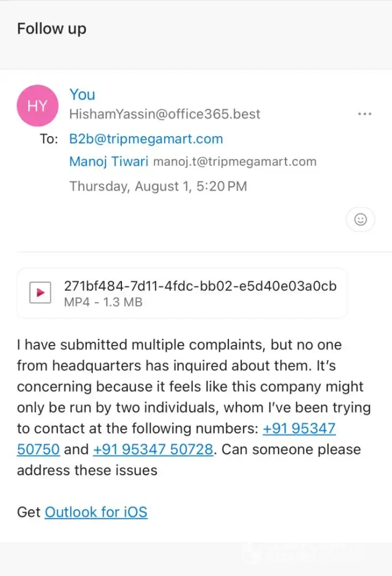
Task: Call the phone number ending in 50728
Action: click(153, 449)
